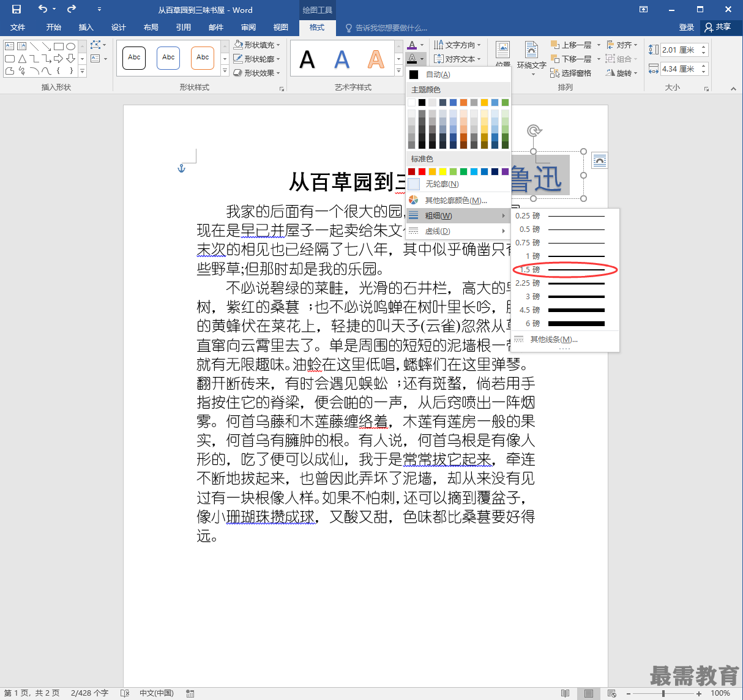The width and height of the screenshot is (743, 700).
Task: Pick the standard purple color swatch
Action: [x=505, y=172]
